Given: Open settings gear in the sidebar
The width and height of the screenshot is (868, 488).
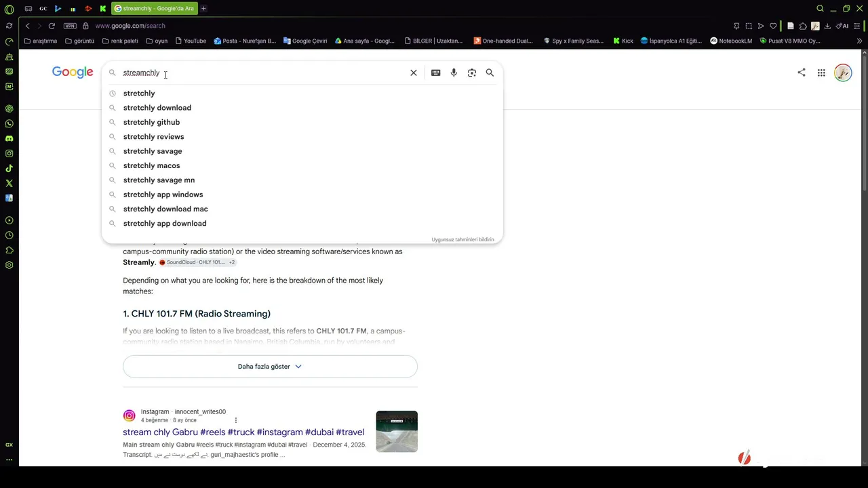Looking at the screenshot, I should (x=9, y=265).
